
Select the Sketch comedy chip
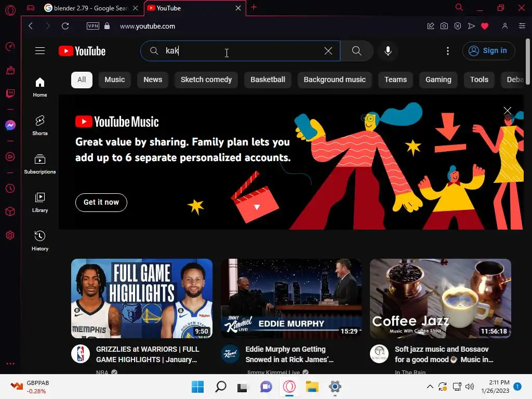[206, 79]
